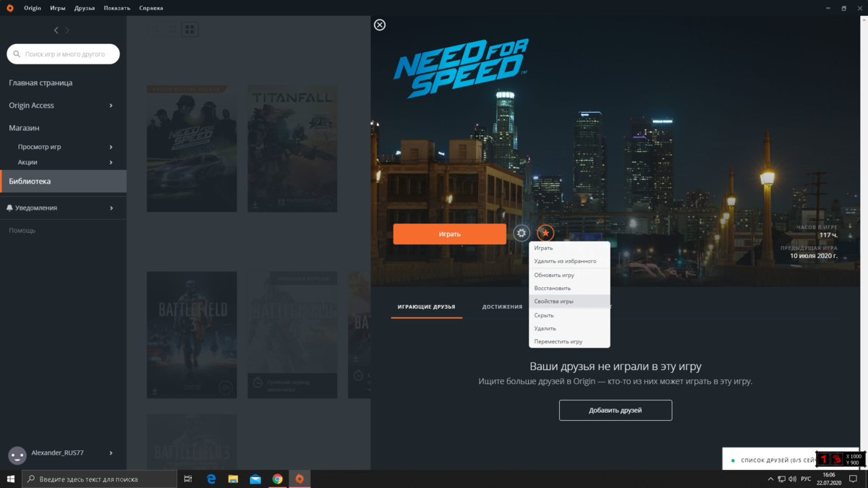Click the network icon in system tray
The height and width of the screenshot is (488, 868).
click(x=781, y=479)
